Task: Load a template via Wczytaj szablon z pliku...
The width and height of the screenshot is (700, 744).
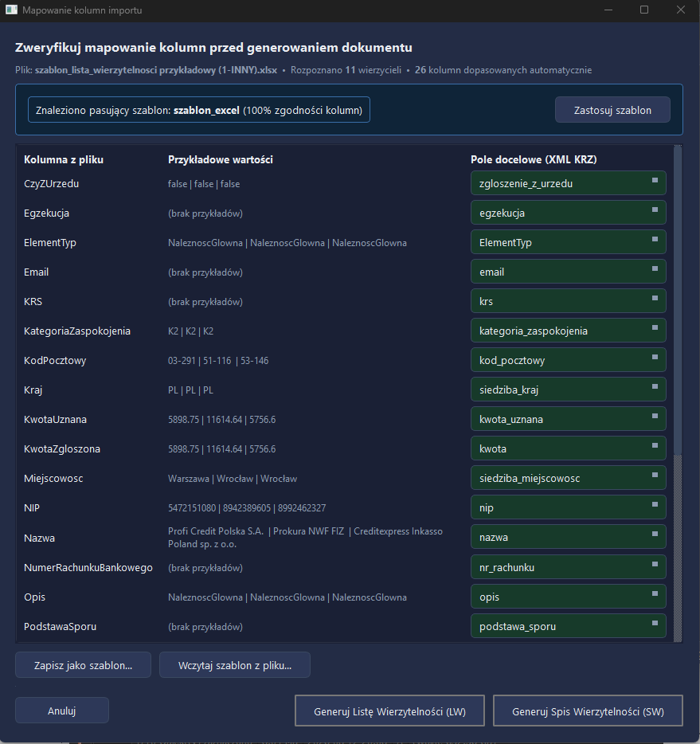Action: [235, 665]
